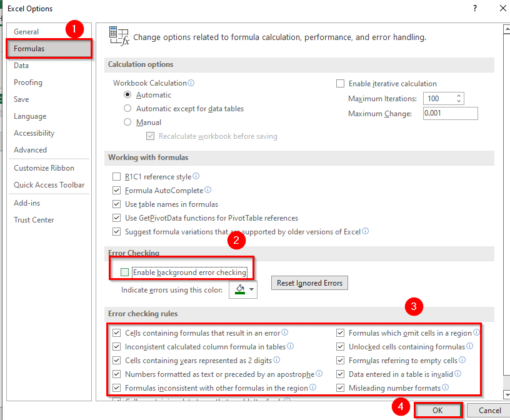The image size is (510, 420).
Task: Open Quick Access Toolbar settings
Action: coord(49,185)
